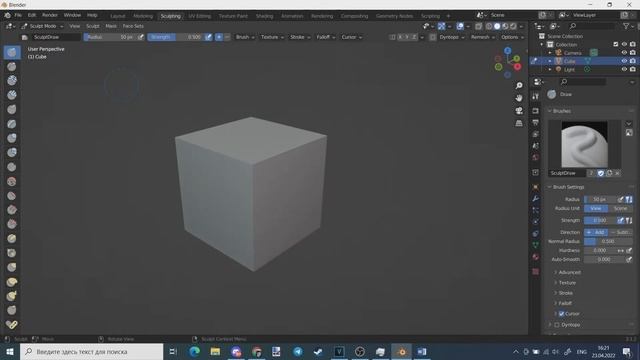Select the Inflate brush tool
Image resolution: width=640 pixels, height=360 pixels.
tap(12, 138)
